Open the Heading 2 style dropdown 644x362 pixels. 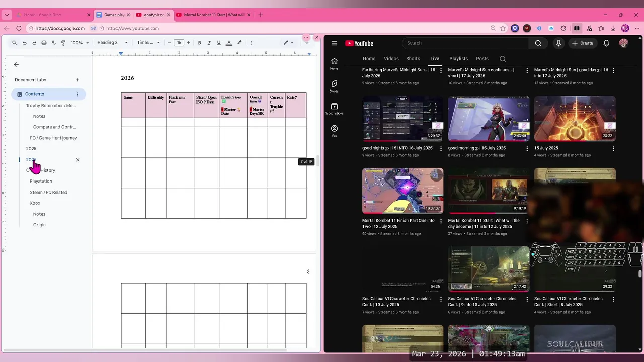[112, 43]
